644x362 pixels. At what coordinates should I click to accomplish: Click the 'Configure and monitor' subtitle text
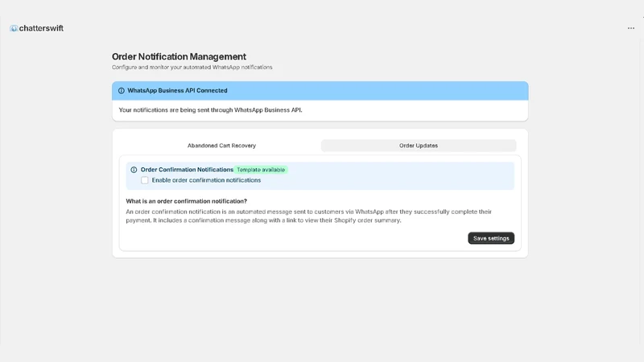tap(192, 68)
